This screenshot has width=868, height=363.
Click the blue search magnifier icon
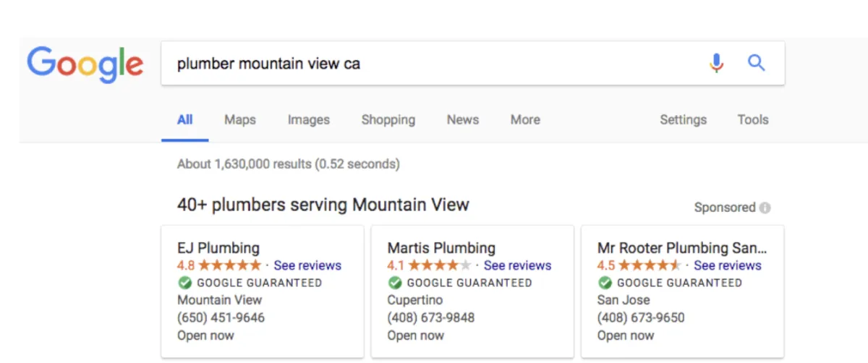[x=756, y=63]
